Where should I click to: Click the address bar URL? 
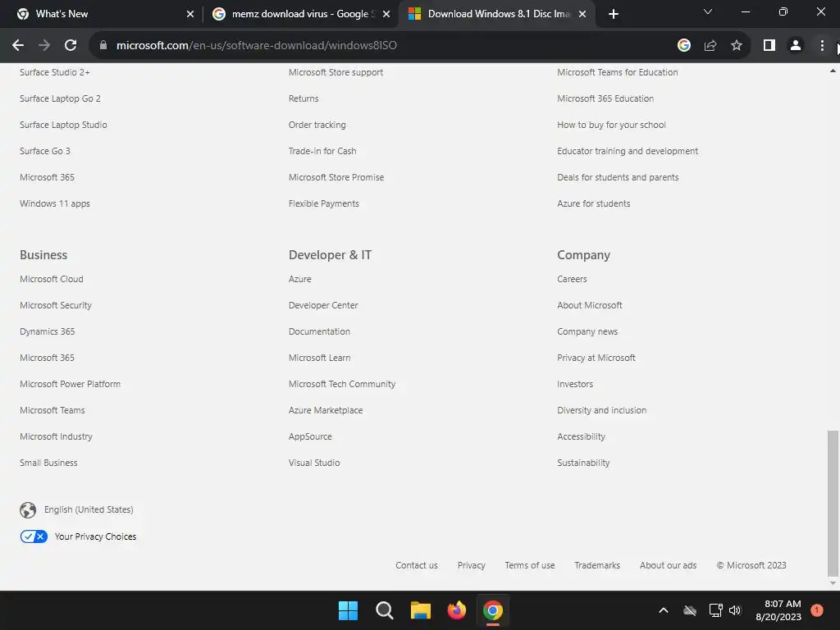click(x=257, y=46)
